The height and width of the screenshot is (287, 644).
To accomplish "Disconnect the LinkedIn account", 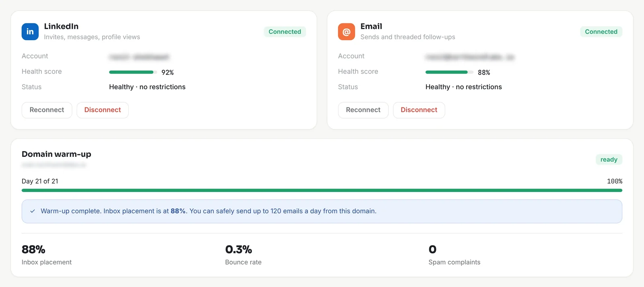I will pos(103,110).
